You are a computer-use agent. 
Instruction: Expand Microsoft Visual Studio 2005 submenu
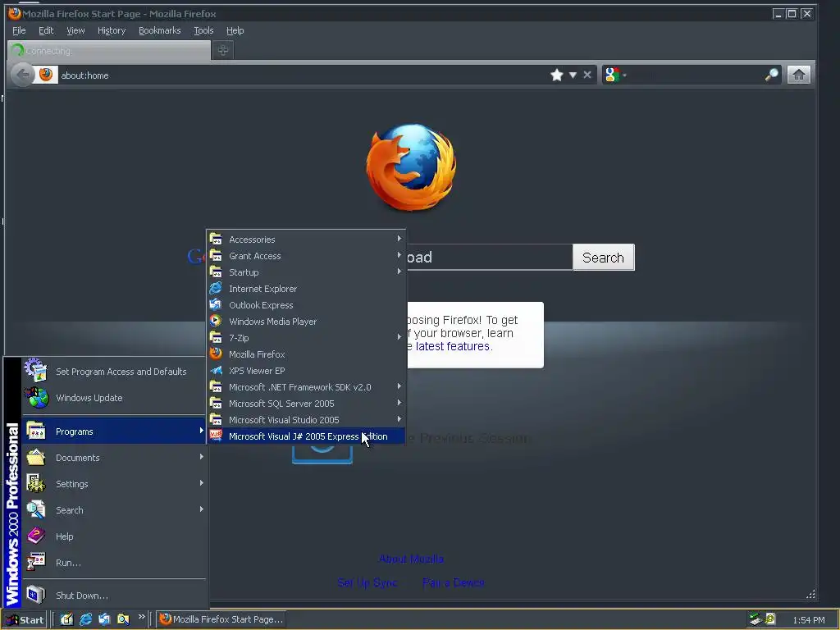click(x=306, y=420)
